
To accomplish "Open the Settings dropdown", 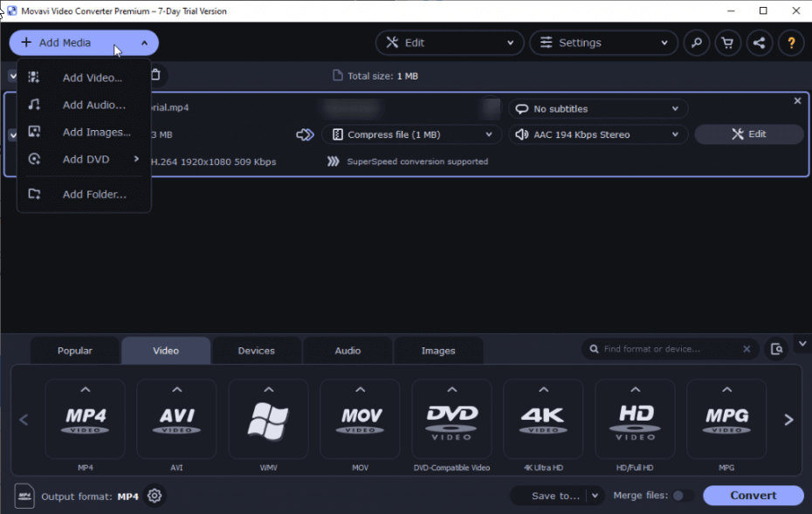I will 604,43.
